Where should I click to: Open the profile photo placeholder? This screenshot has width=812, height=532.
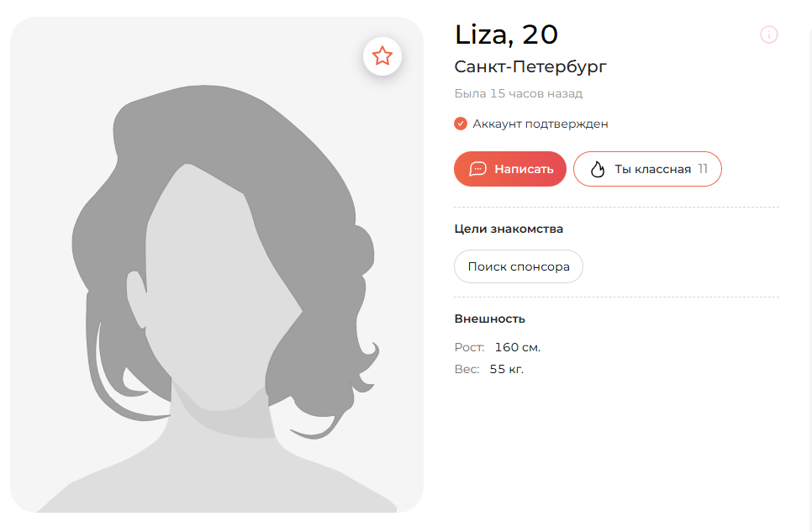click(x=217, y=265)
